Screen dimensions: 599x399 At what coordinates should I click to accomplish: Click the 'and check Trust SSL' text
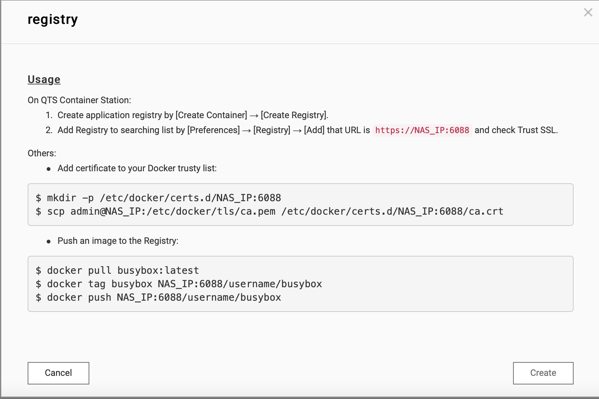coord(516,130)
